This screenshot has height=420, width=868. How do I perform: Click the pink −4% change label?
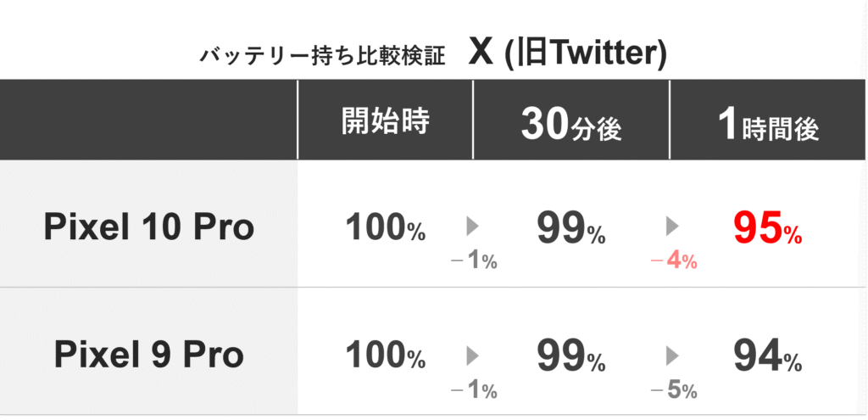[673, 262]
